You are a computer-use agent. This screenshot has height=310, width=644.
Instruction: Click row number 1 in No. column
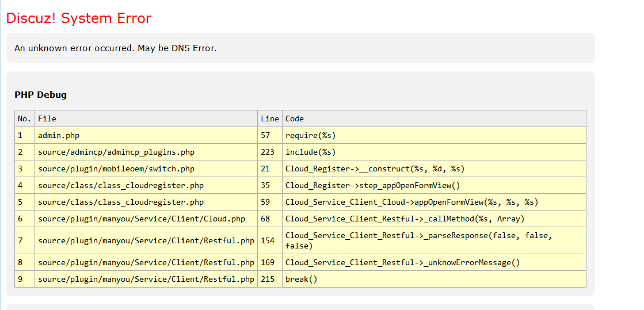click(25, 136)
